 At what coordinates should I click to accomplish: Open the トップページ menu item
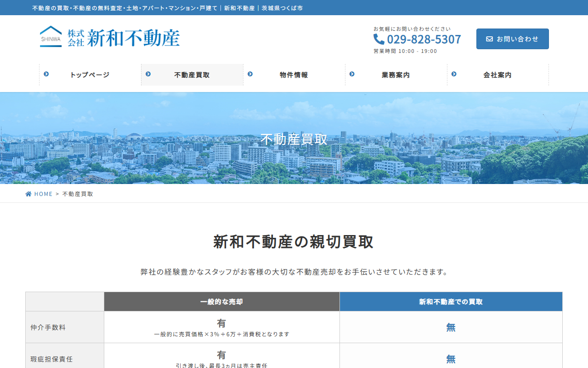click(90, 75)
